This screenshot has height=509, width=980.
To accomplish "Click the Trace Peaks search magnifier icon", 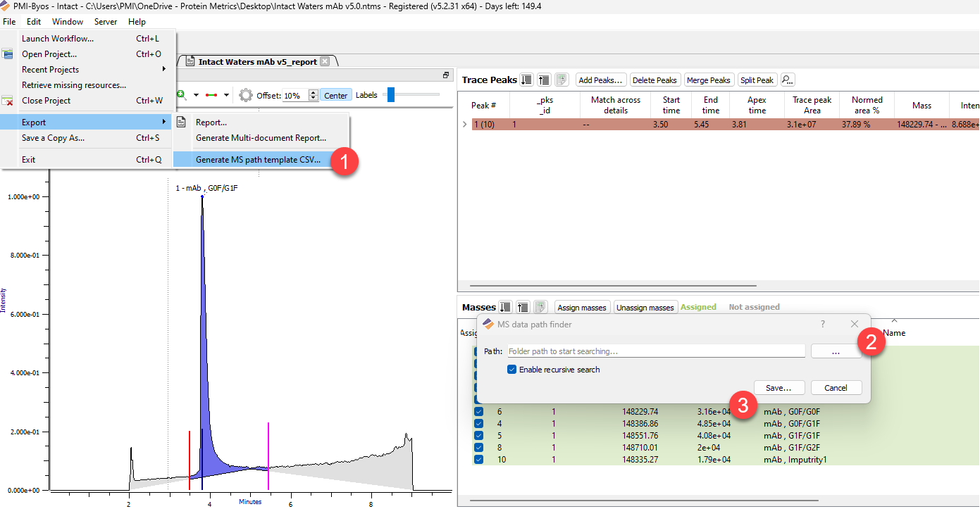I will 787,80.
